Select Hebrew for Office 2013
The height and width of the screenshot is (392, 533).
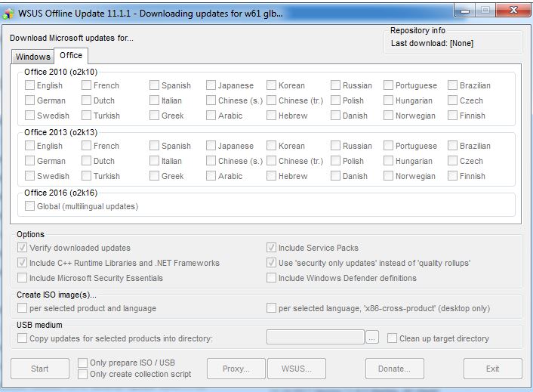[271, 176]
